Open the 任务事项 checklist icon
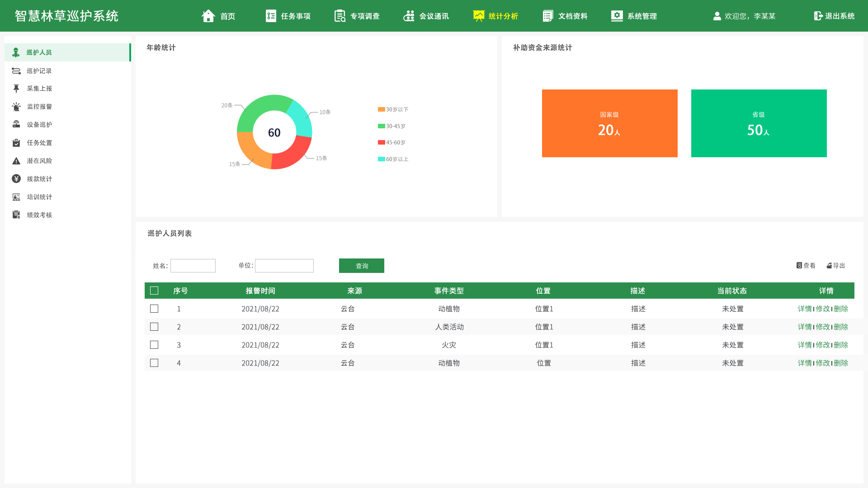The image size is (868, 488). tap(271, 16)
